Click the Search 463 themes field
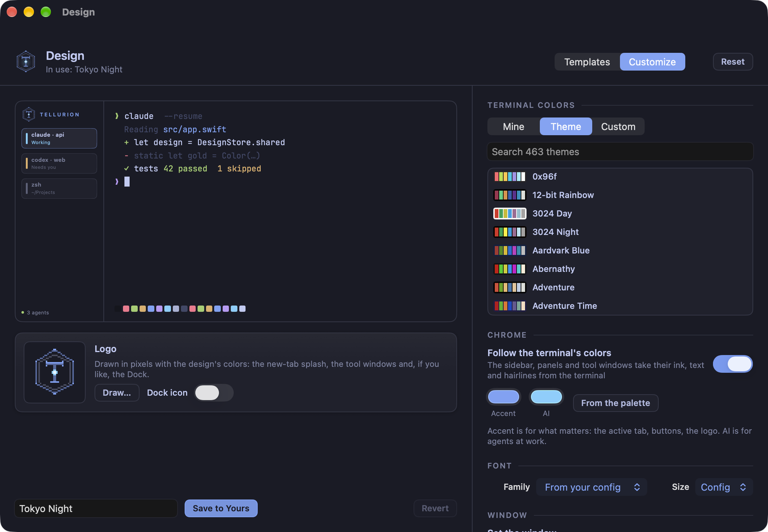 click(x=620, y=152)
